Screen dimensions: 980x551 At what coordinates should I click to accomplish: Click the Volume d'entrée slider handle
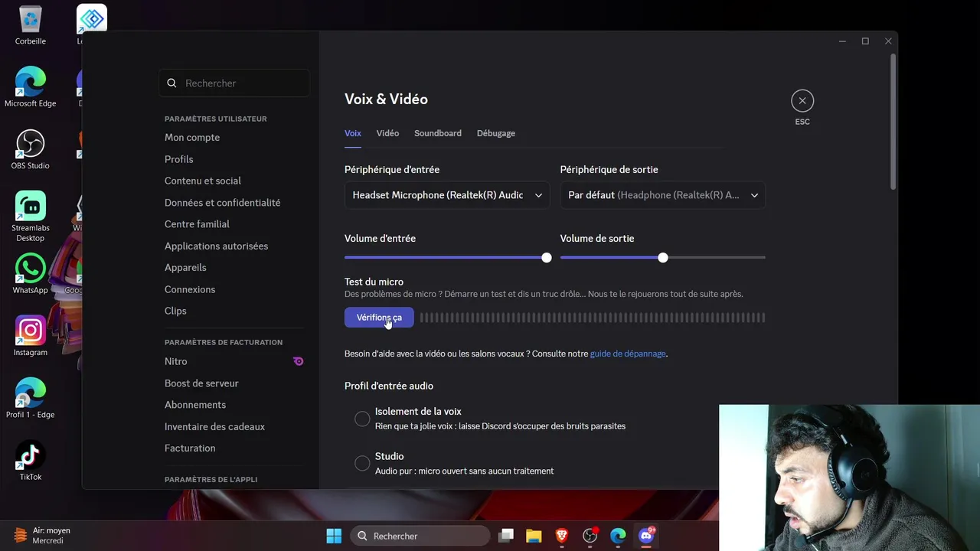point(547,258)
